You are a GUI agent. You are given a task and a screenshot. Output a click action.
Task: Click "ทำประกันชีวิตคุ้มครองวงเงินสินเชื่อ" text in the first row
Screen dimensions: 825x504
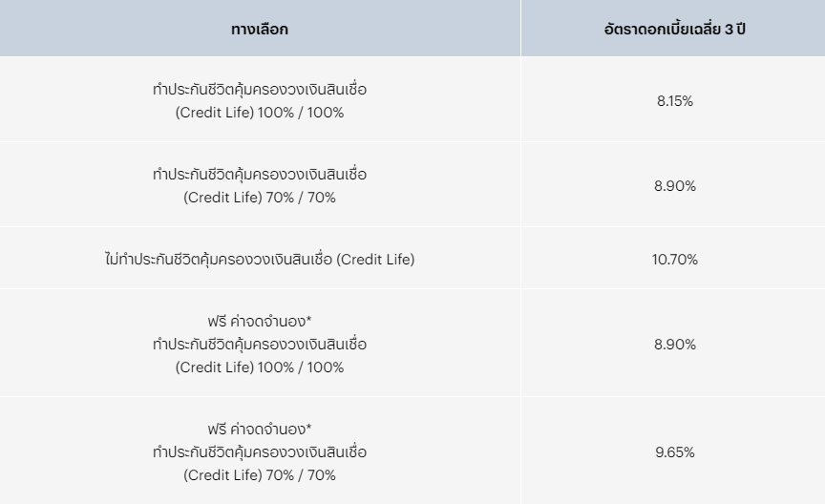[260, 90]
